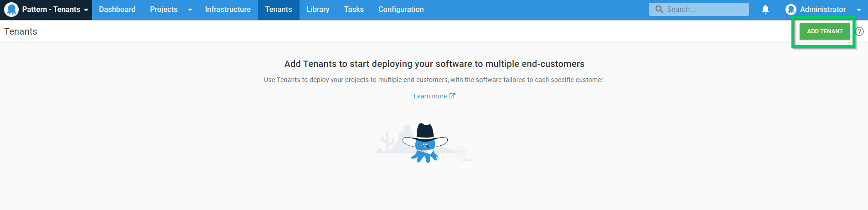Expand the Projects dropdown arrow
The image size is (868, 210).
190,10
